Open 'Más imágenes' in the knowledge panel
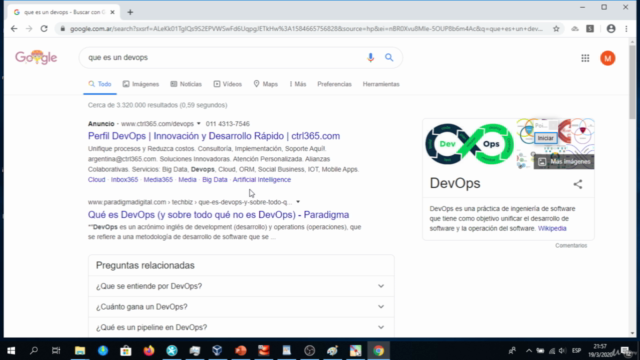The image size is (640, 360). (564, 162)
